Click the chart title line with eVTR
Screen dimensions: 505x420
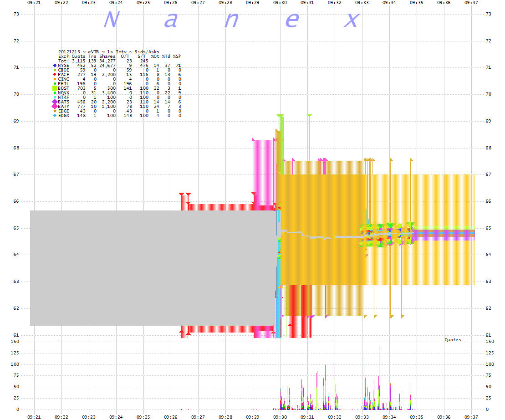pos(108,51)
